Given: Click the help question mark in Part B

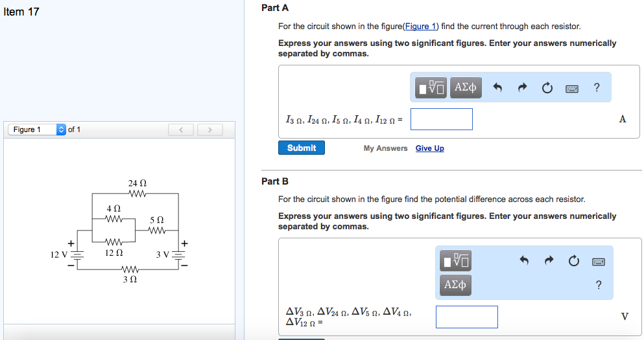Looking at the screenshot, I should point(598,285).
